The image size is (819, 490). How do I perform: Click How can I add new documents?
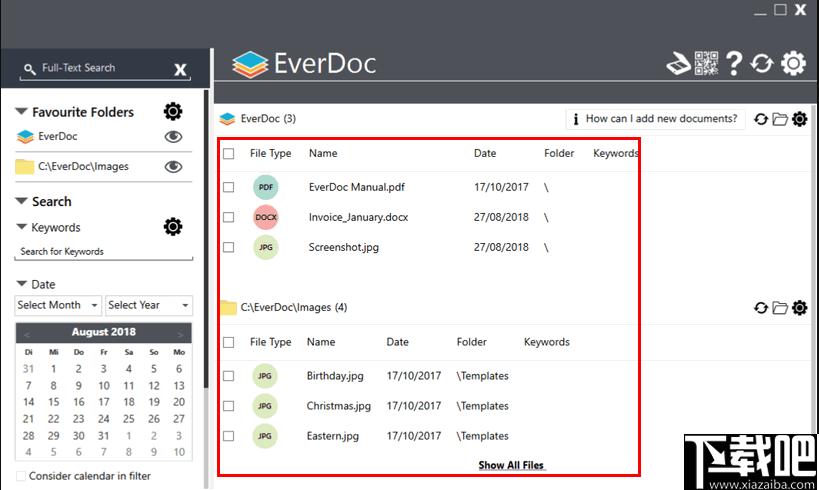click(656, 119)
